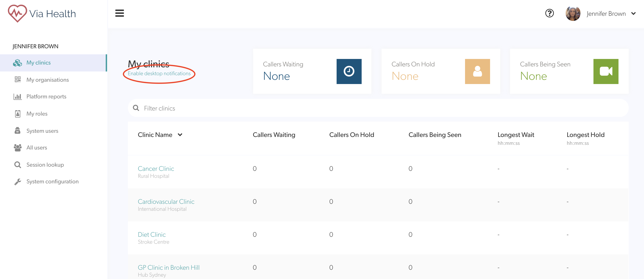The height and width of the screenshot is (279, 644).
Task: Click the Jennifer Brown name in header
Action: point(606,13)
